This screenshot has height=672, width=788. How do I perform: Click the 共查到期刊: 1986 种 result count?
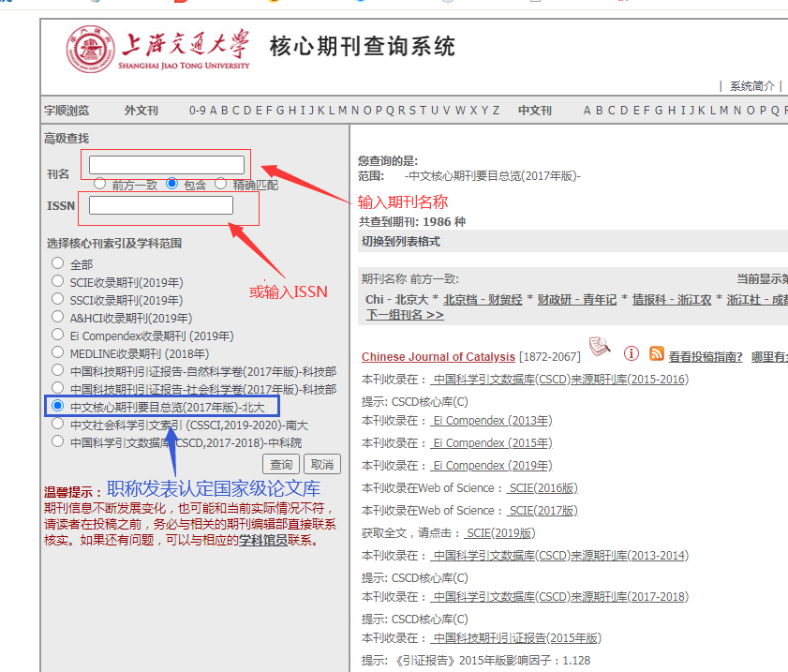click(x=412, y=221)
